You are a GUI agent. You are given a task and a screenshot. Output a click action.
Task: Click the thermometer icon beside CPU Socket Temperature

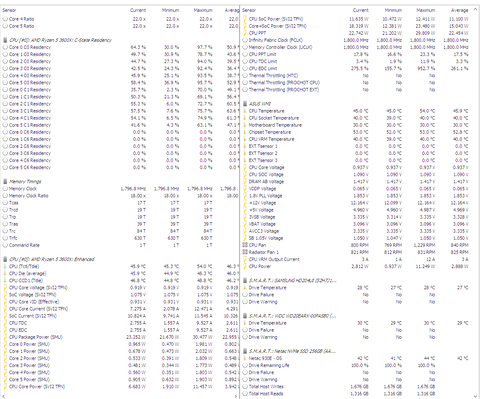245,118
